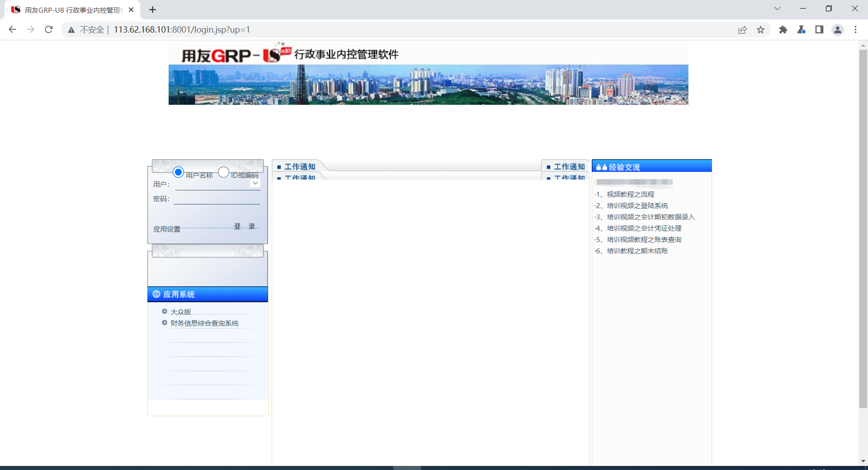Open 财务信息综合查询系统 link
Image resolution: width=868 pixels, height=470 pixels.
coord(204,323)
